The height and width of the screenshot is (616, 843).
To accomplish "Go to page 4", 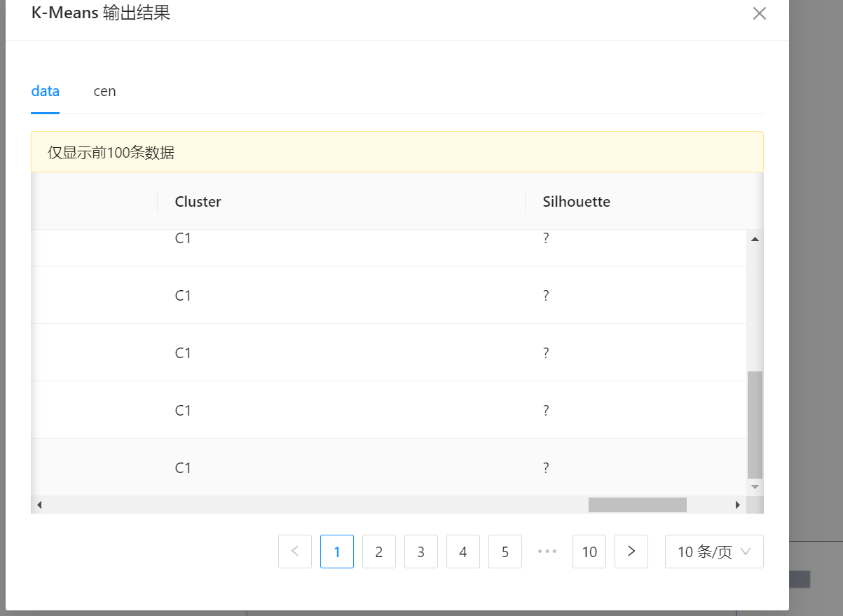I will tap(463, 552).
